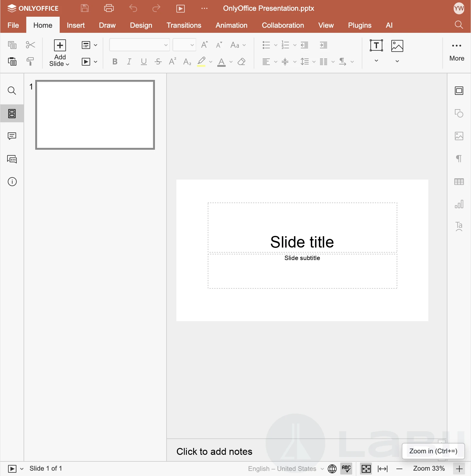Click the Insert Image icon
This screenshot has width=471, height=476.
point(397,46)
